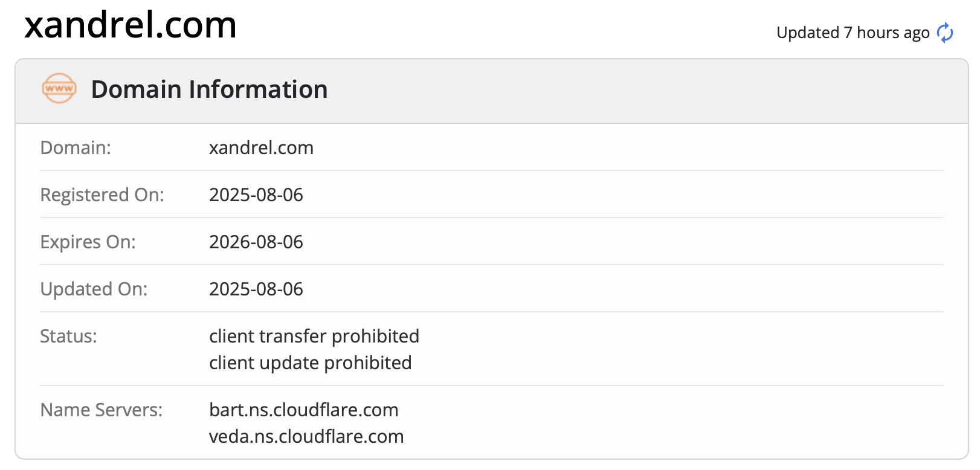The height and width of the screenshot is (470, 980).
Task: Click "client transfer prohibited" status
Action: click(314, 336)
